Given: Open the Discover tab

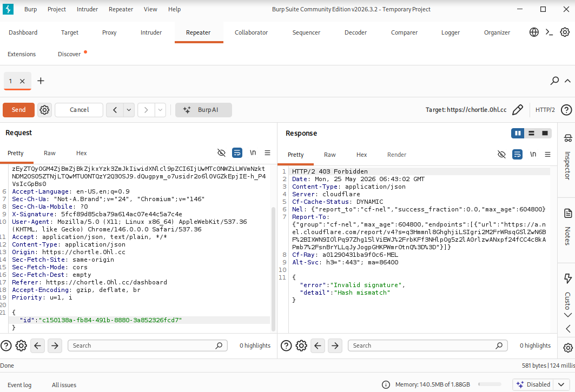Looking at the screenshot, I should [69, 54].
